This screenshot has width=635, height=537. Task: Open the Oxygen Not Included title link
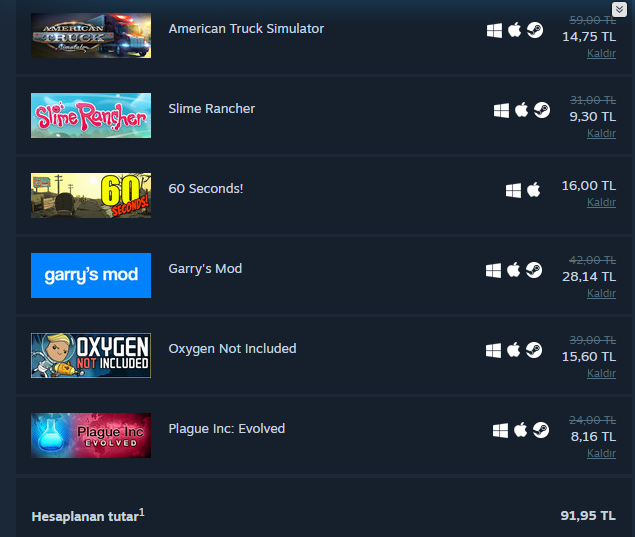[232, 349]
